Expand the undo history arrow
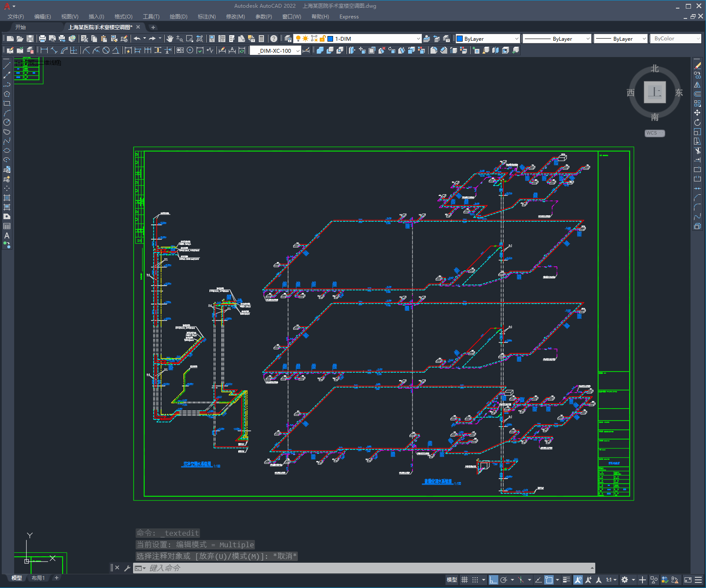Screen dimensions: 706x588 (145, 39)
